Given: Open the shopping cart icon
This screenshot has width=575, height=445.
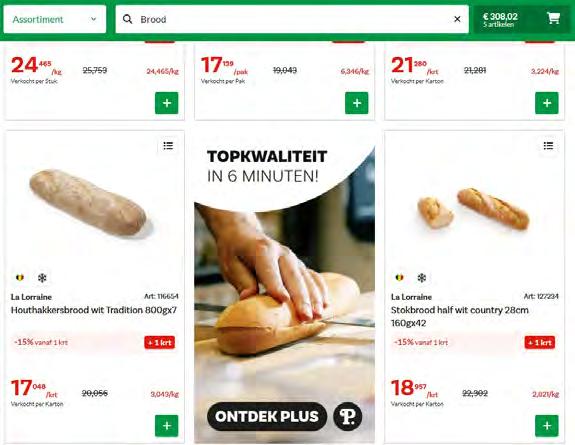Looking at the screenshot, I should click(553, 18).
